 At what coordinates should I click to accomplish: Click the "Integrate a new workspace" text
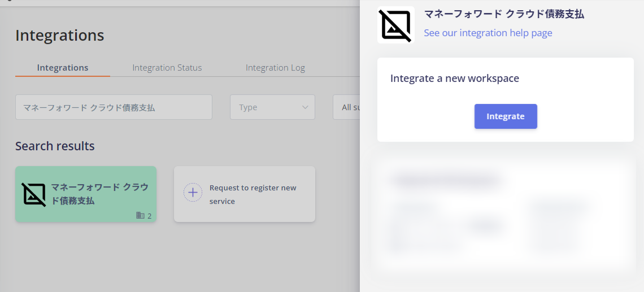point(455,78)
